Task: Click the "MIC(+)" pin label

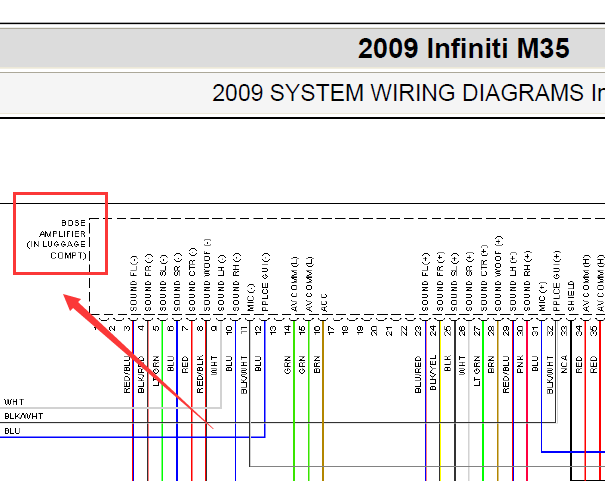Action: tap(542, 297)
